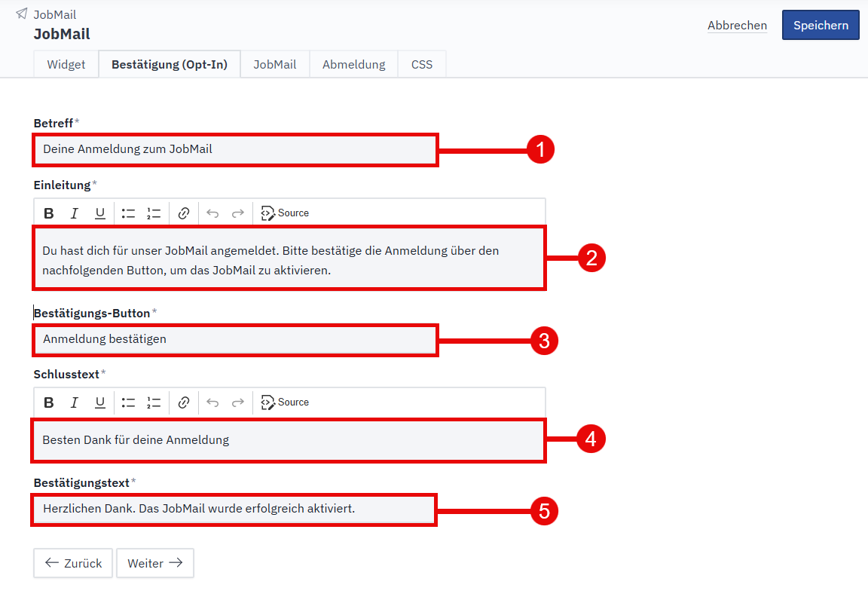Open Source view of Einleitung editor
This screenshot has width=868, height=606.
tap(285, 213)
